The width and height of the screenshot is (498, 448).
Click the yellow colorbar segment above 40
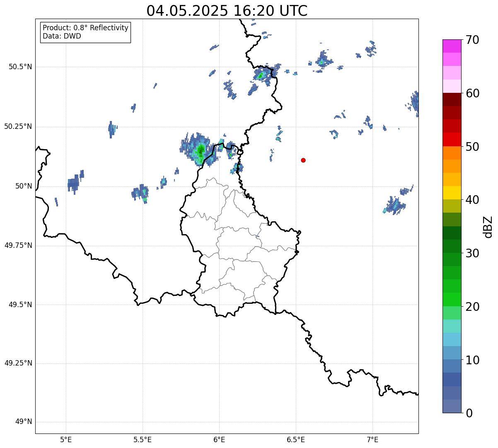click(452, 193)
